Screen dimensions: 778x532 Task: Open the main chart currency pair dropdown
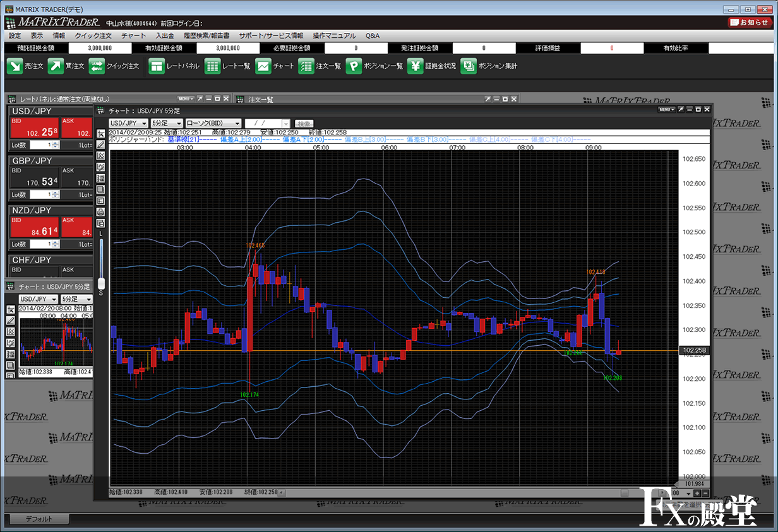[x=128, y=123]
